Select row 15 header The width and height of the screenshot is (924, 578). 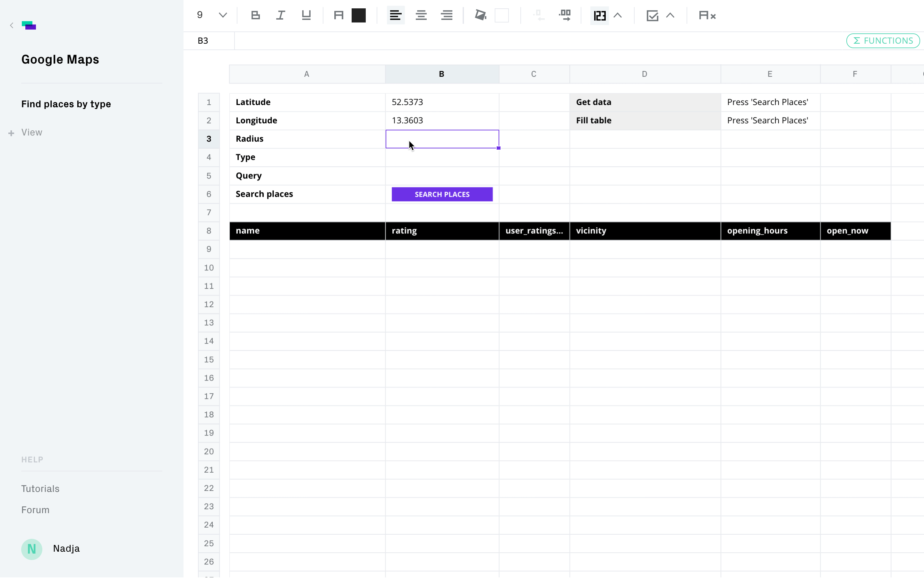209,360
